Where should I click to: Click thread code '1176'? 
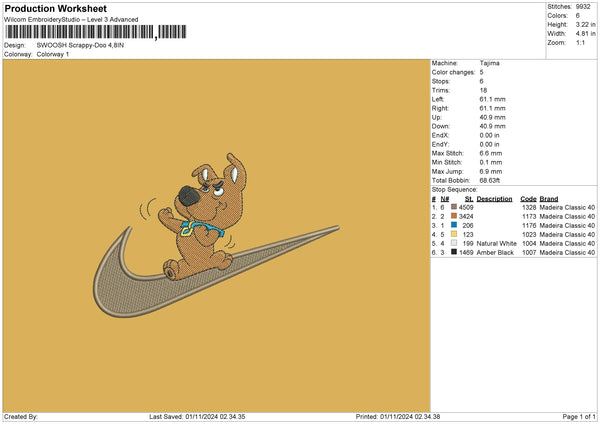529,225
